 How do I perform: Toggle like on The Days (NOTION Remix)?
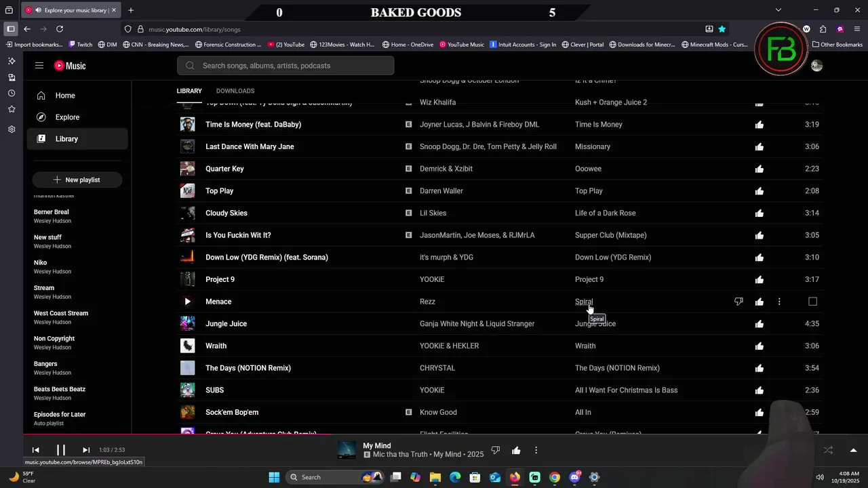point(759,368)
